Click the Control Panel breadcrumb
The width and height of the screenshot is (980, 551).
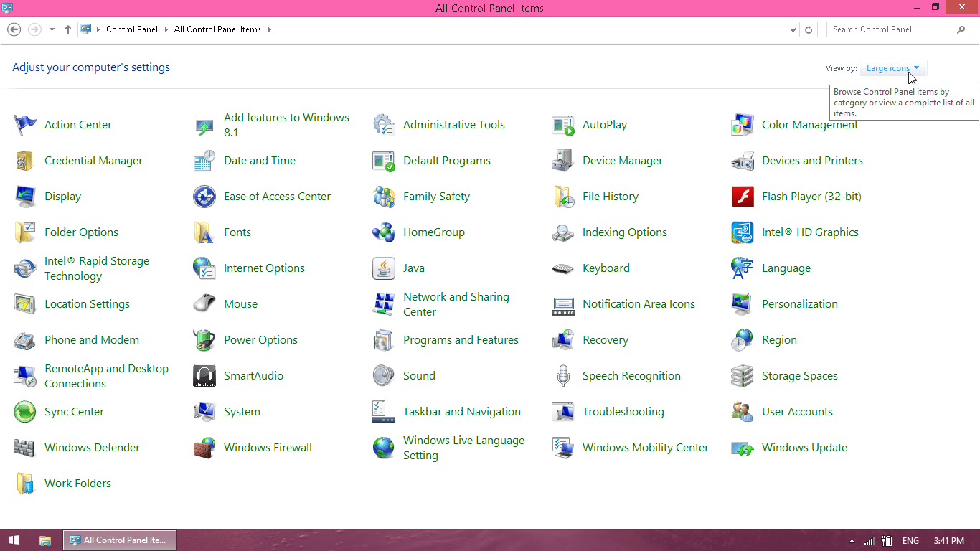click(x=132, y=29)
